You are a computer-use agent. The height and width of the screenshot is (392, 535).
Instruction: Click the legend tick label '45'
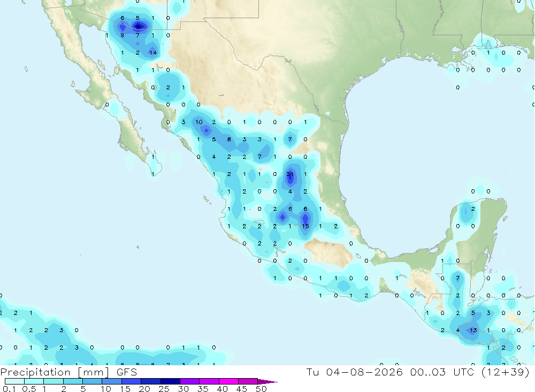[242, 389]
